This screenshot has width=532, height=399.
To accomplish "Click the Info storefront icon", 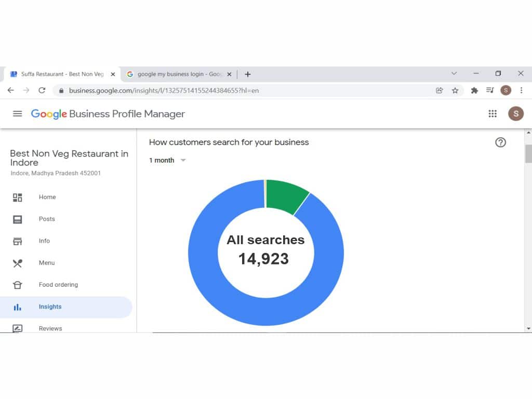I will [18, 241].
